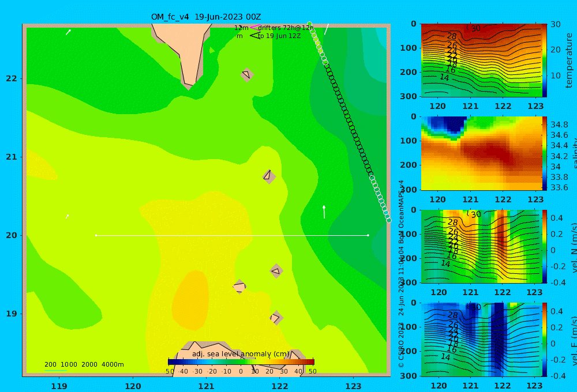Click the '14' contour label in temperature plot
577x392 pixels.
point(444,77)
